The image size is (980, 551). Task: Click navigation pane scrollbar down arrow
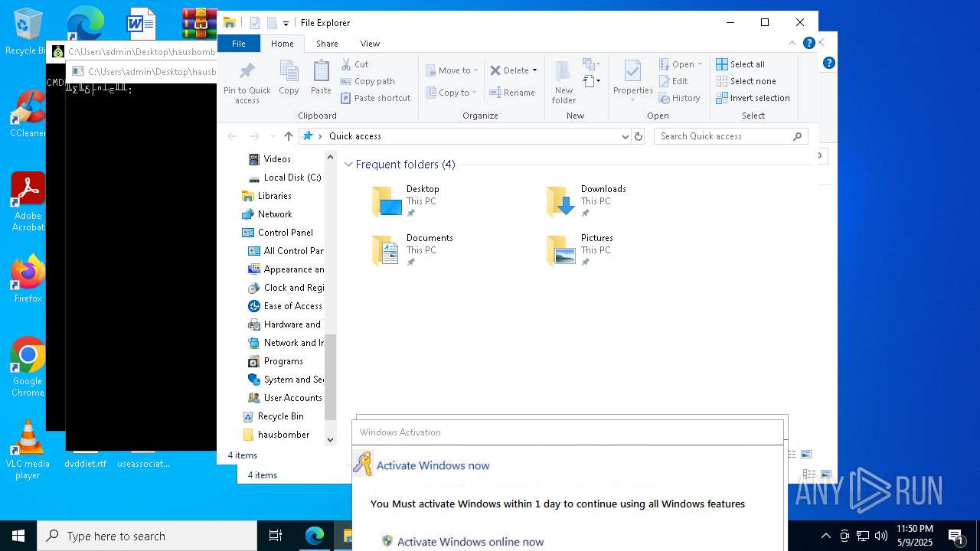tap(331, 439)
